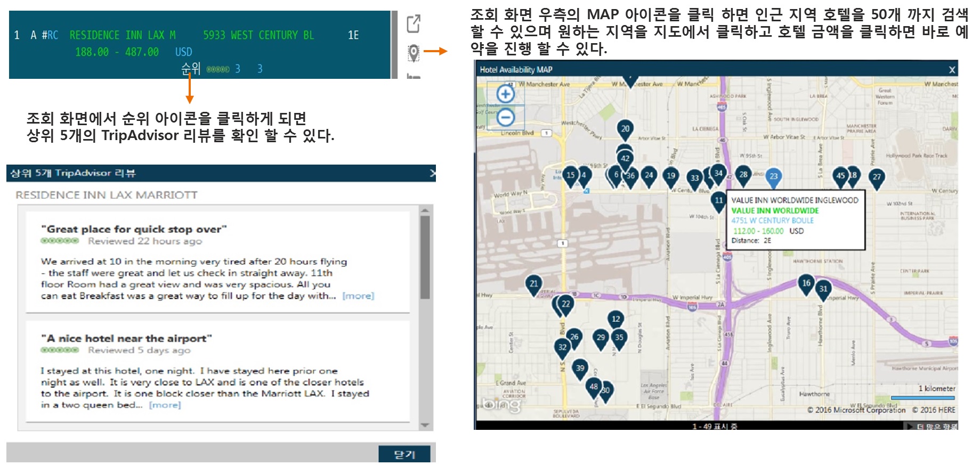Select map pin number 31
The image size is (980, 465).
[x=823, y=291]
